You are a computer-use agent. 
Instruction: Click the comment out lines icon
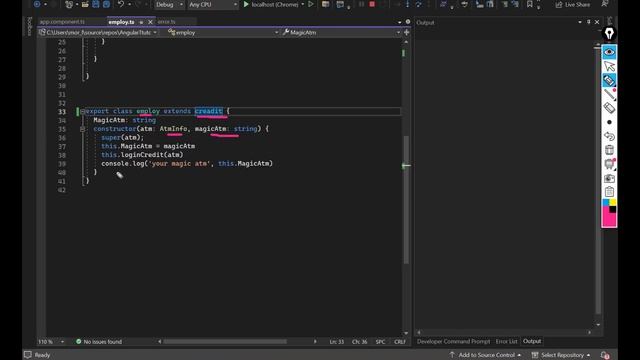coord(505,4)
